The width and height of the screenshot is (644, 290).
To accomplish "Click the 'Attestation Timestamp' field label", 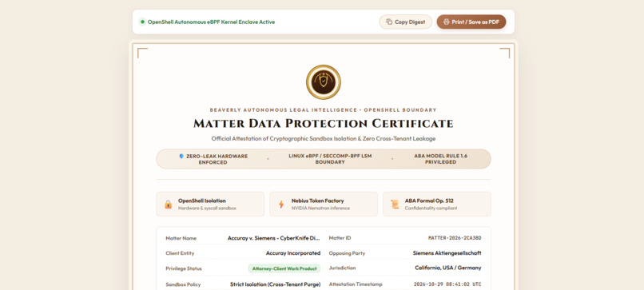I will (356, 284).
